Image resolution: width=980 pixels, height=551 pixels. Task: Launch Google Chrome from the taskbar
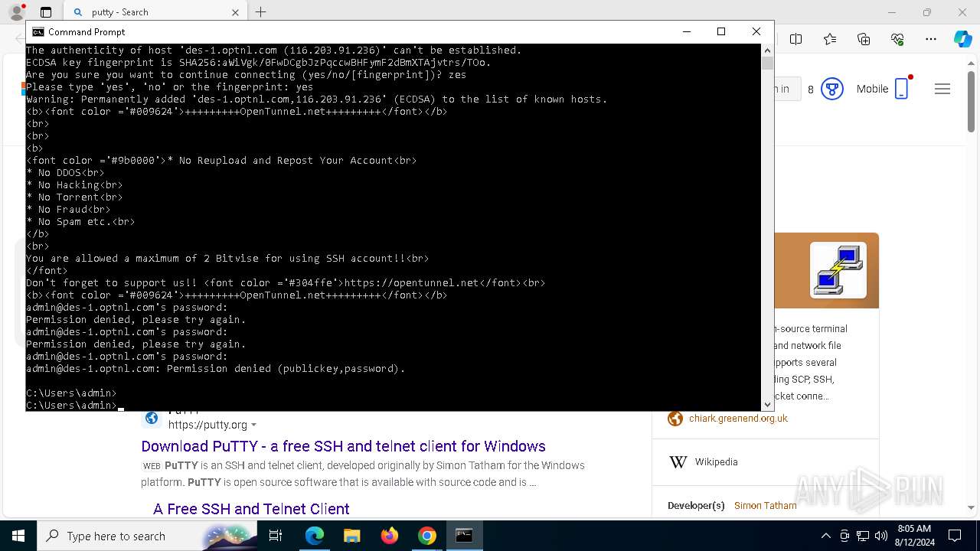pyautogui.click(x=426, y=536)
